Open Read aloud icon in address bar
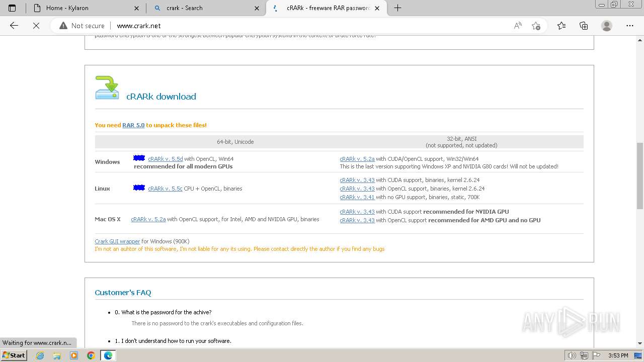This screenshot has width=644, height=362. [518, 26]
